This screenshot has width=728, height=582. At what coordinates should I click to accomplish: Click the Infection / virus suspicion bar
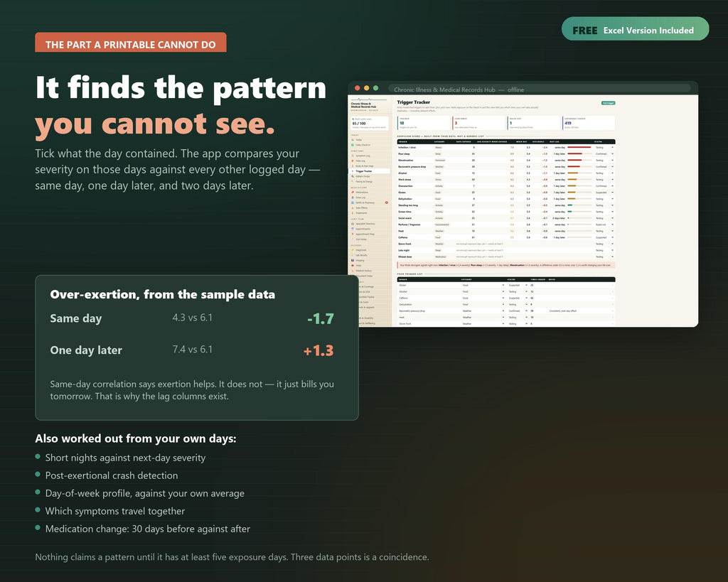pyautogui.click(x=579, y=147)
